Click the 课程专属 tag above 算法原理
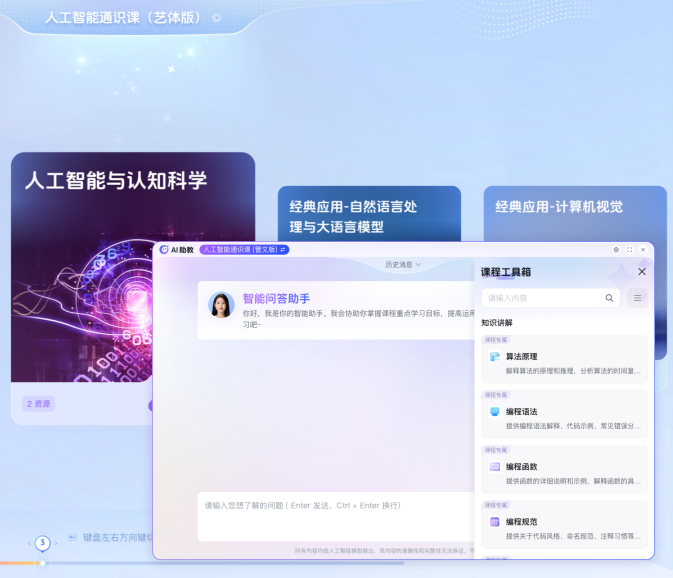Screen dimensions: 673x578 (x=496, y=340)
